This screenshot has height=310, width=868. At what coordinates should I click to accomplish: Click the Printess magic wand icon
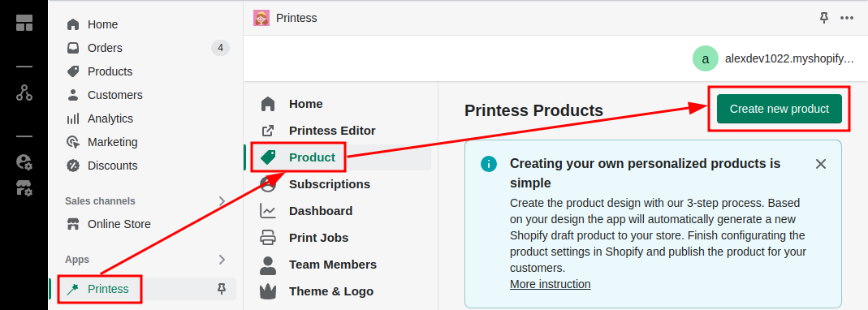[72, 289]
